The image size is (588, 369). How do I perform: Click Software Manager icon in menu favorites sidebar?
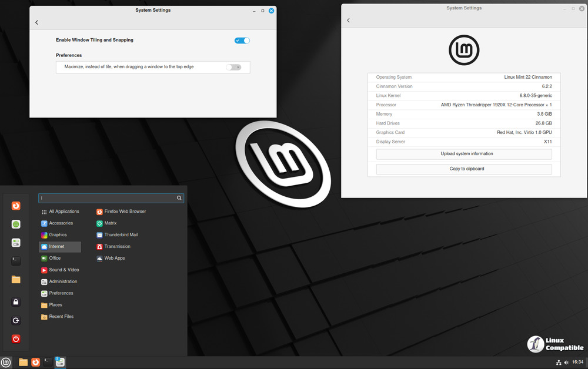coord(16,224)
